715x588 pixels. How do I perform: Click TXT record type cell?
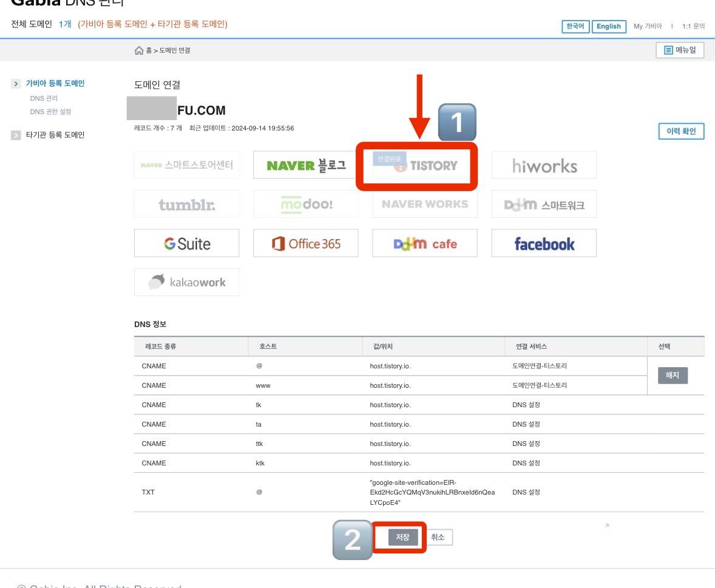(148, 492)
